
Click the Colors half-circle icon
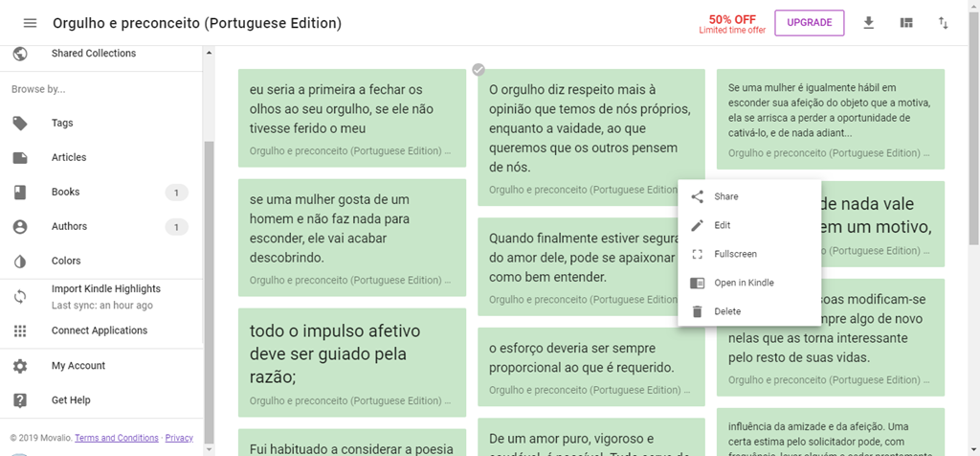coord(20,261)
